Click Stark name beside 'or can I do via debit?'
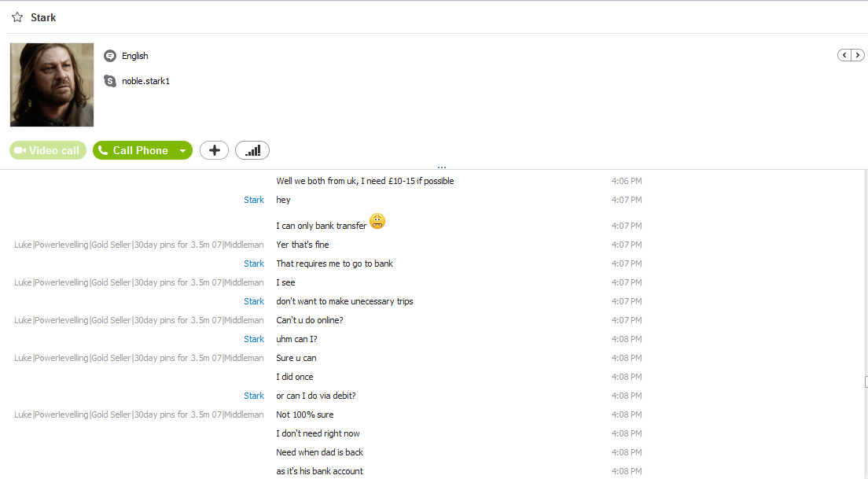Image resolution: width=868 pixels, height=479 pixels. tap(254, 396)
